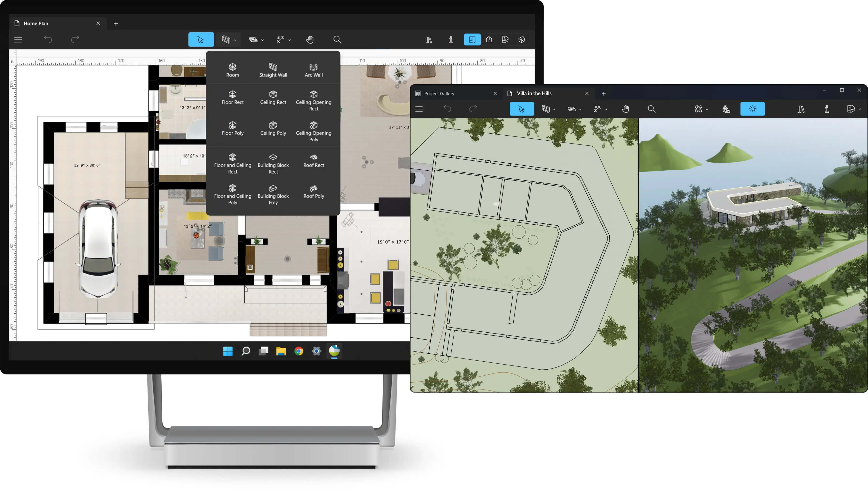Enable sunlight simulation in Villa project
Screen dimensions: 868x502
pyautogui.click(x=753, y=109)
